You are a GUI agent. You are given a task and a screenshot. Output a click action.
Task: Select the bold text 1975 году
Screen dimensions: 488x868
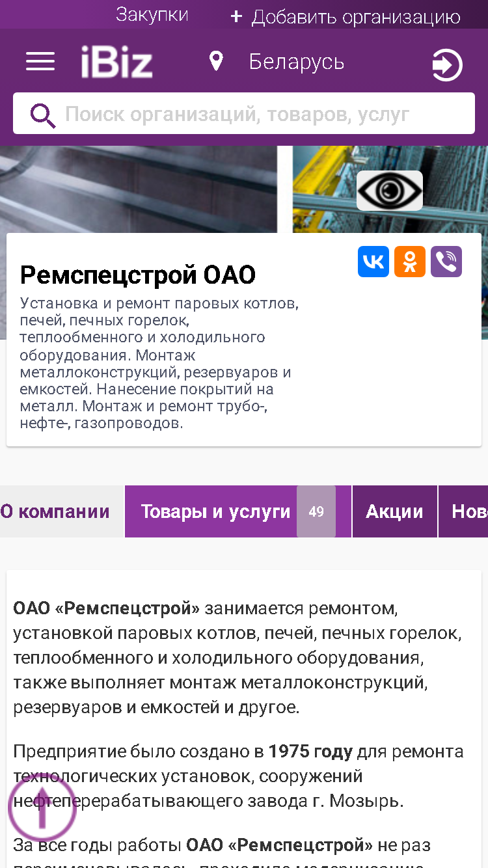[310, 752]
